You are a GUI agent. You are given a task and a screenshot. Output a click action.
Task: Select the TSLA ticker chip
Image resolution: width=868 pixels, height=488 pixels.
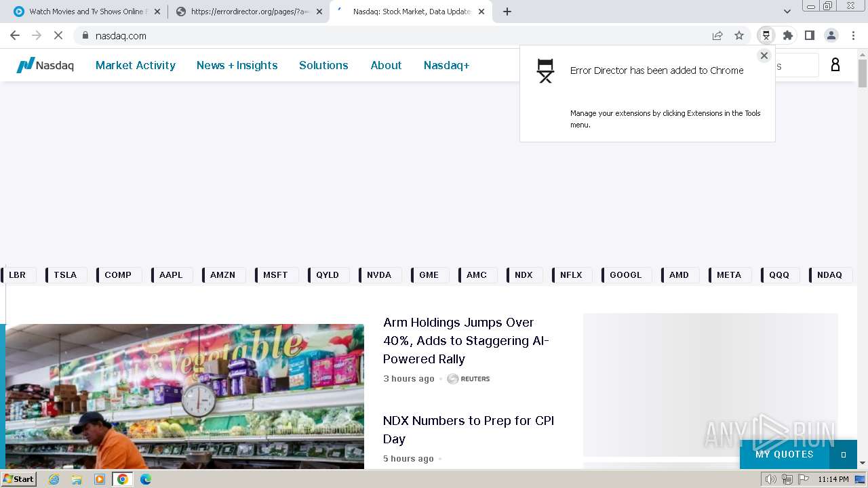point(65,274)
